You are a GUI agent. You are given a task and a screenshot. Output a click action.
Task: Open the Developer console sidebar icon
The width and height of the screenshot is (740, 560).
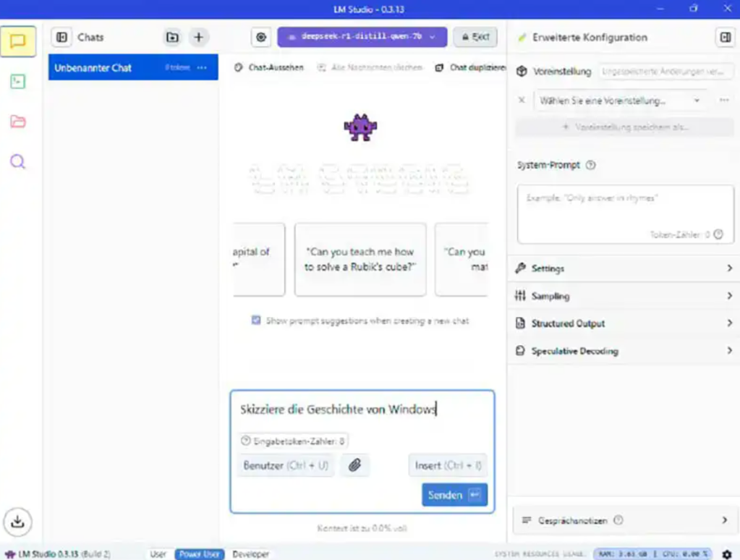(x=18, y=82)
